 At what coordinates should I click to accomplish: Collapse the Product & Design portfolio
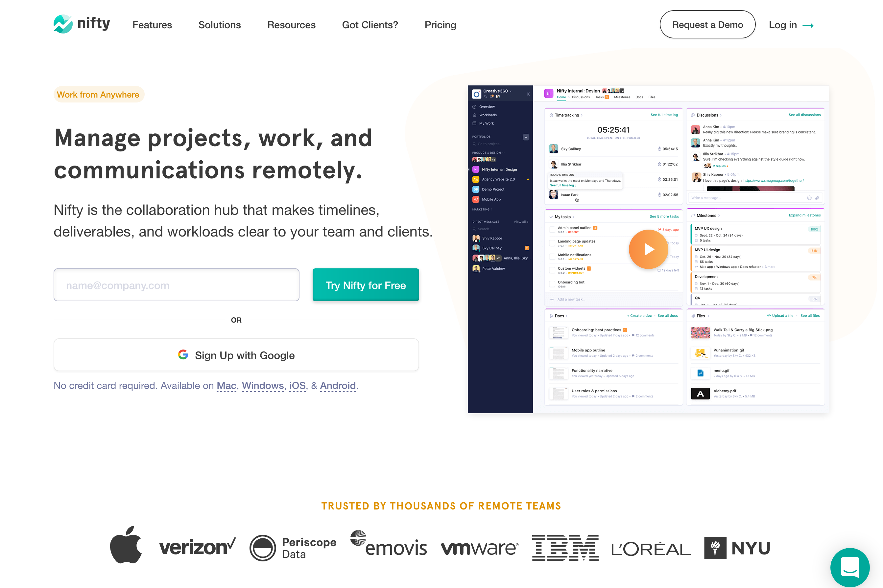488,153
